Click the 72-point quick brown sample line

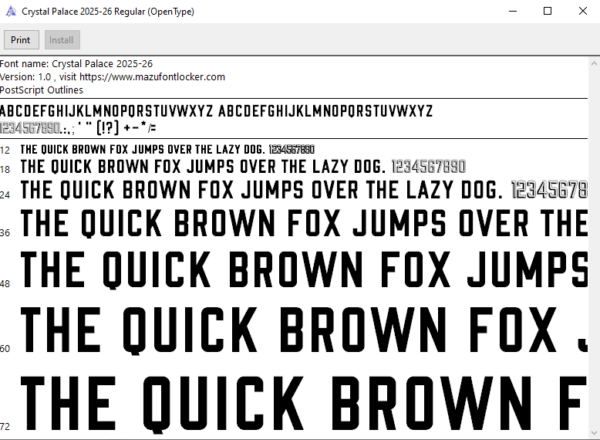[304, 404]
